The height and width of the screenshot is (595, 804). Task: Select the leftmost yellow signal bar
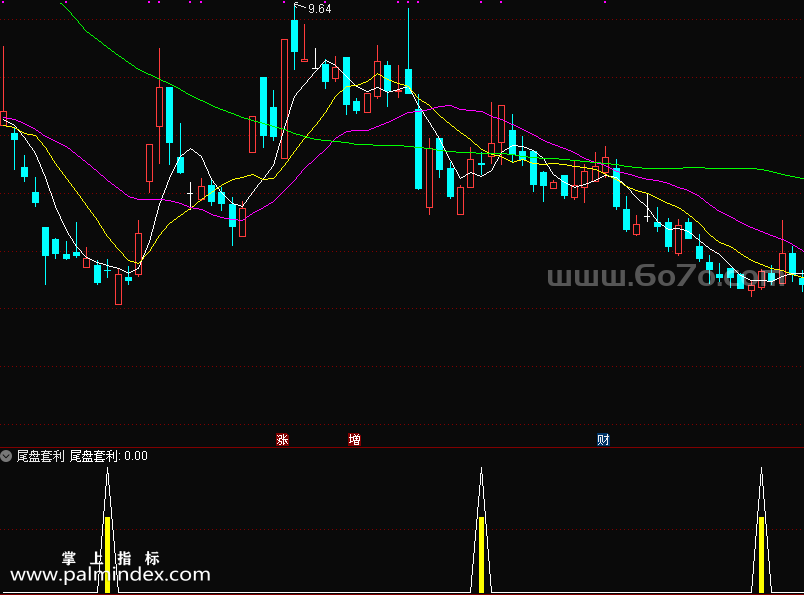tap(108, 554)
